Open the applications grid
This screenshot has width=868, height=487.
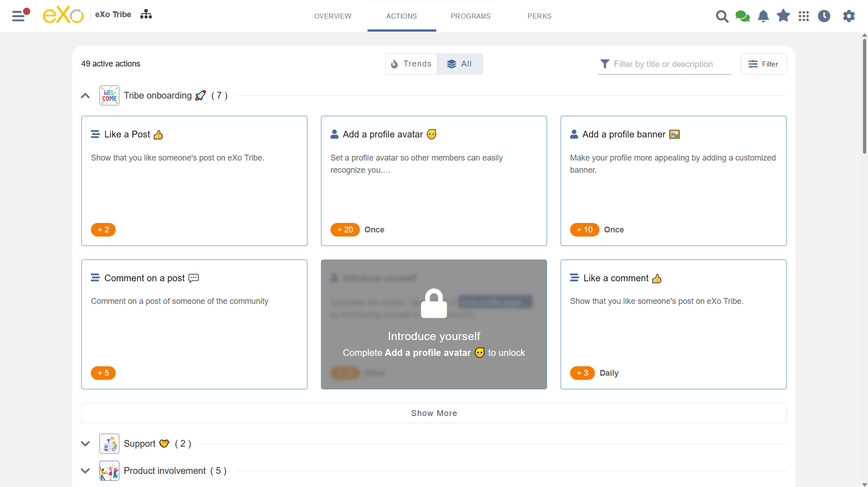click(x=804, y=16)
